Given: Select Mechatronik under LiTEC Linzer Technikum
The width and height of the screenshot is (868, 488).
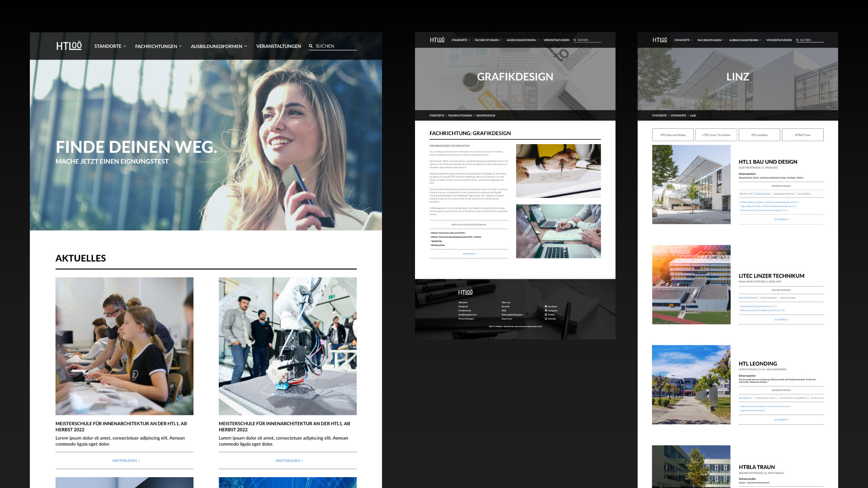Looking at the screenshot, I should [x=788, y=298].
